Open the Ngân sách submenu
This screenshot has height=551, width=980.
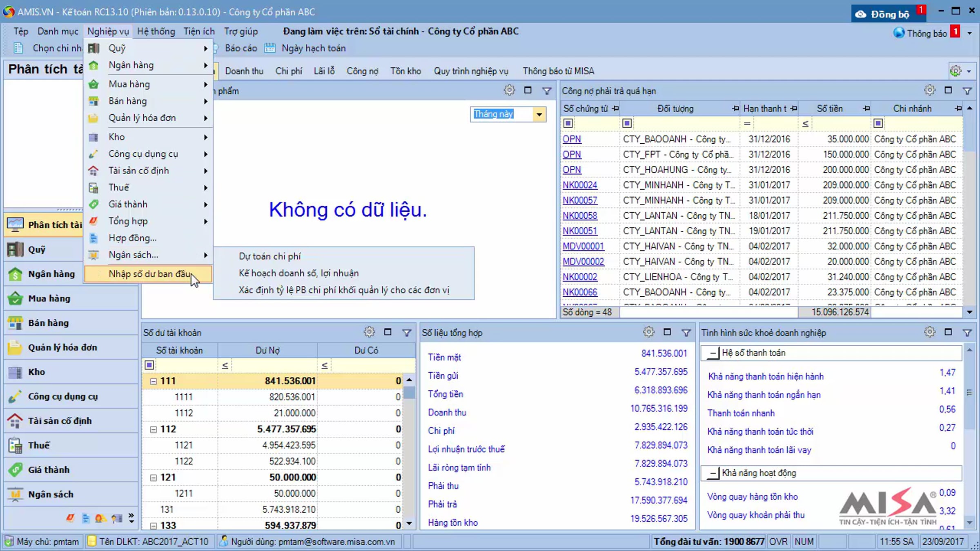(x=148, y=255)
